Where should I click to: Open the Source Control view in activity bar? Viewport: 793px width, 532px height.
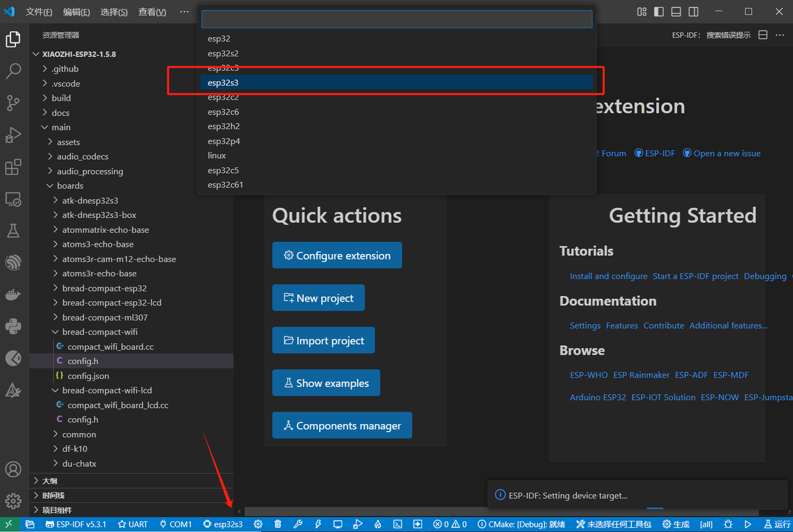13,103
